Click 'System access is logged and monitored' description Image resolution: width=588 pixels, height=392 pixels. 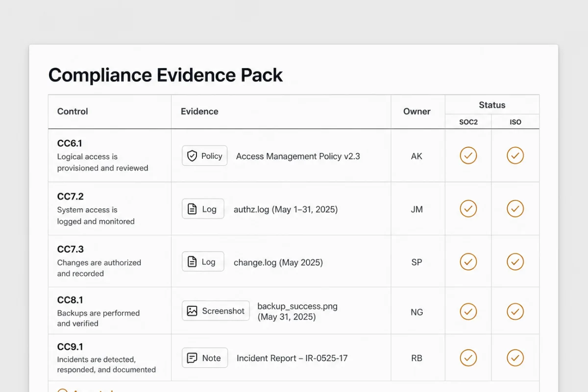coord(96,216)
